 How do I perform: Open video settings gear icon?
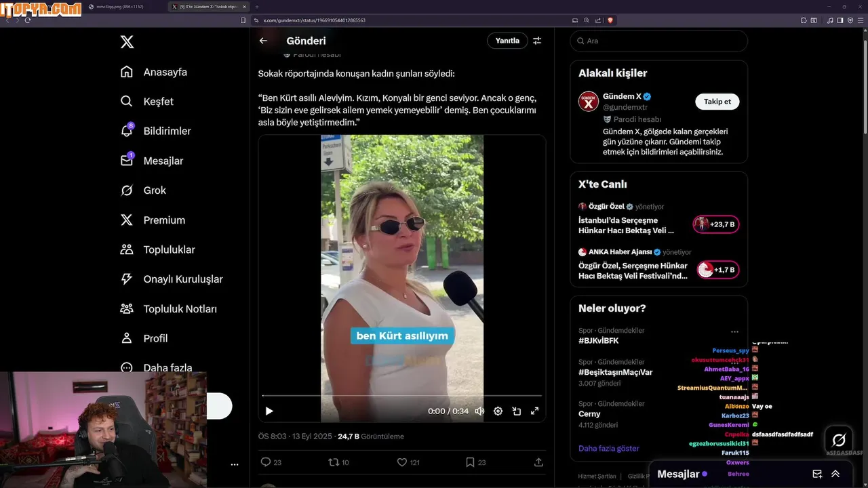click(498, 411)
